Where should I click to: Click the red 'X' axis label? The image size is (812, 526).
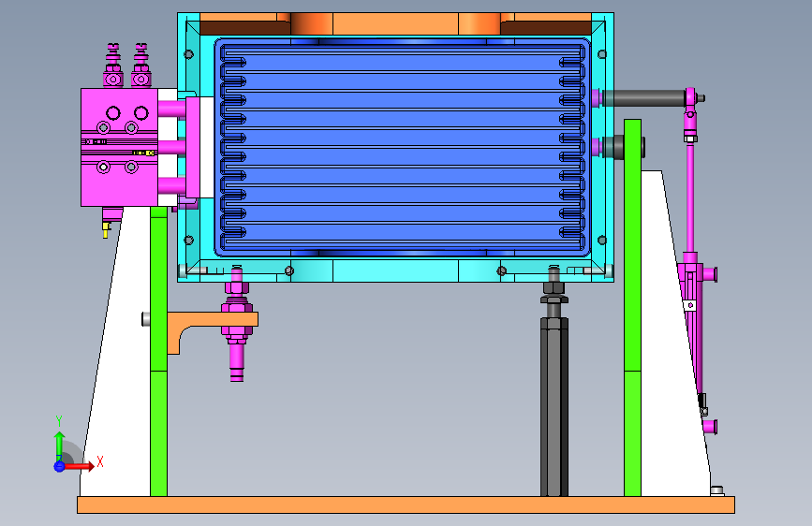(100, 461)
